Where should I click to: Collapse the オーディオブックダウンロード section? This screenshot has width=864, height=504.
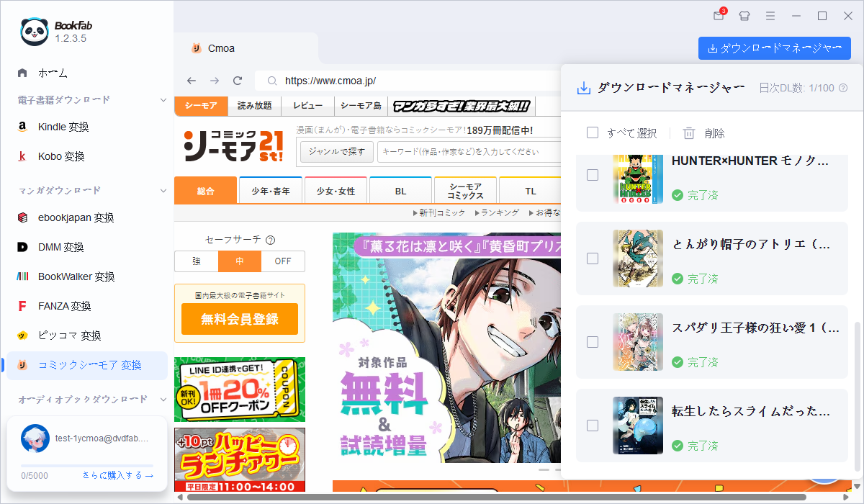163,399
